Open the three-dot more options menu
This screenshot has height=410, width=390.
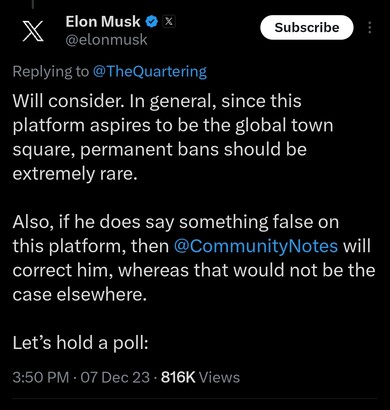(369, 28)
